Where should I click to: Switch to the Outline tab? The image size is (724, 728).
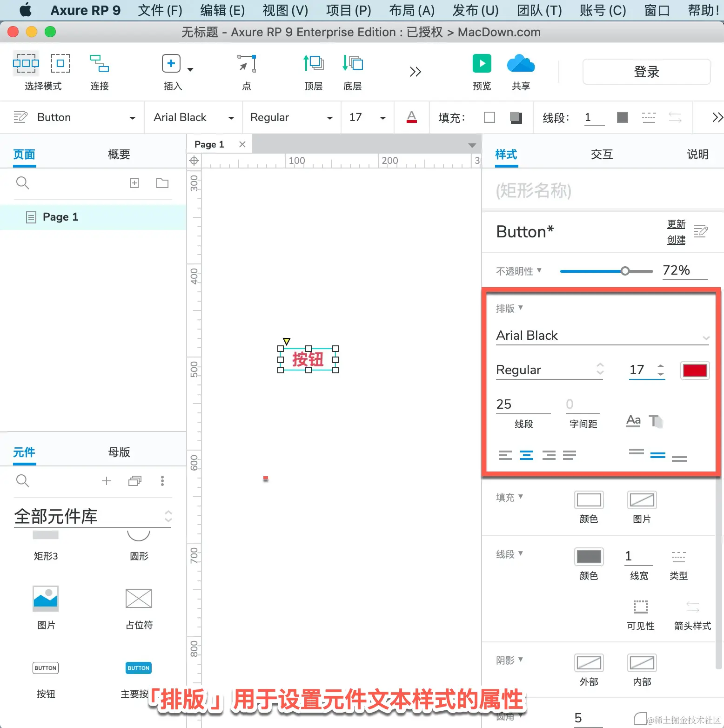tap(119, 155)
